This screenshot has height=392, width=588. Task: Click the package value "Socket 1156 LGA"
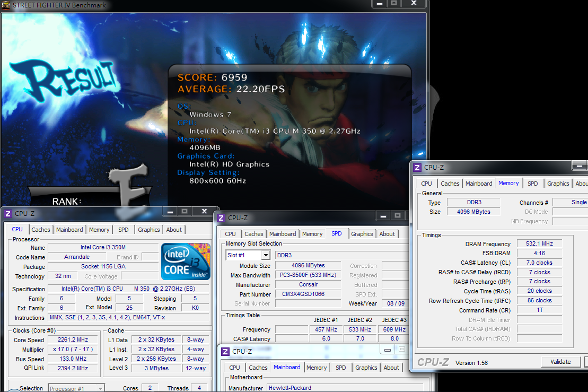tap(103, 266)
